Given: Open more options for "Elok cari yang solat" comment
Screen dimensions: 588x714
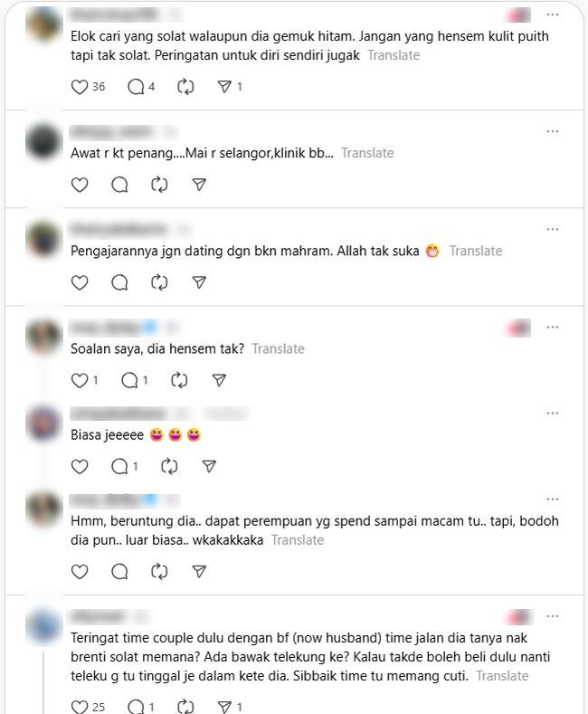Looking at the screenshot, I should 552,14.
